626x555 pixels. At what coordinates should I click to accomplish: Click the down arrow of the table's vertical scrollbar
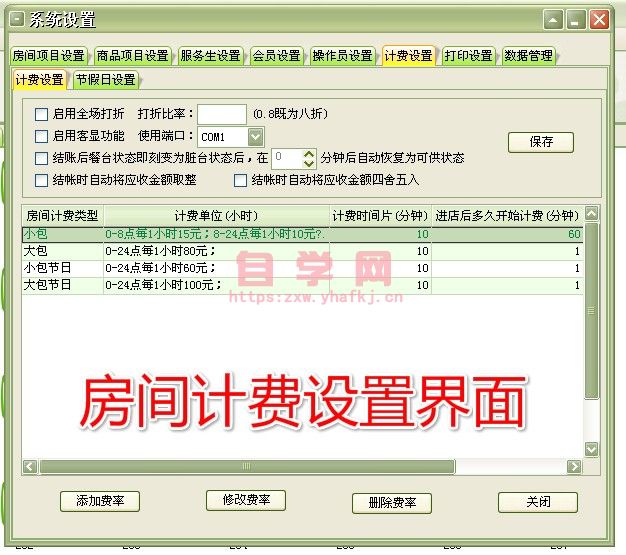pyautogui.click(x=591, y=449)
